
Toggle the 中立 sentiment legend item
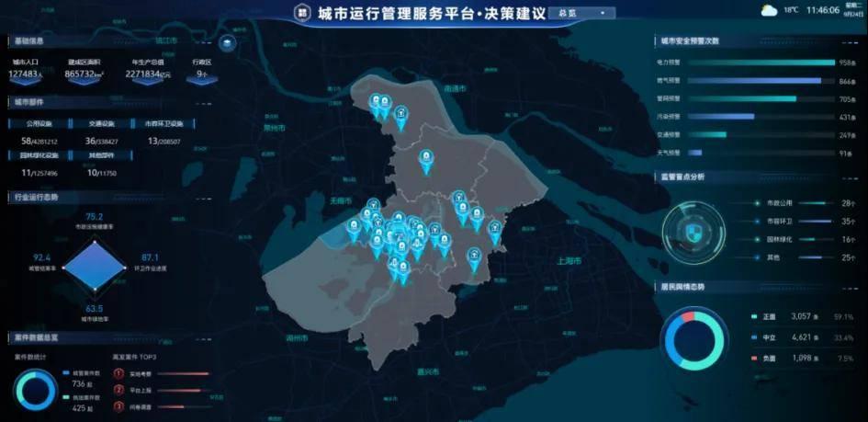[x=768, y=337]
